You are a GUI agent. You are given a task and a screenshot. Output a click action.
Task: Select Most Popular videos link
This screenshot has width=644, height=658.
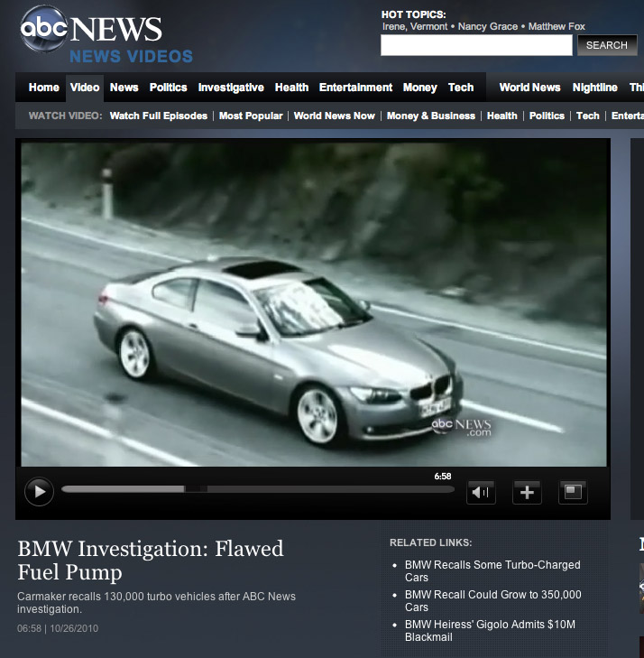(251, 116)
